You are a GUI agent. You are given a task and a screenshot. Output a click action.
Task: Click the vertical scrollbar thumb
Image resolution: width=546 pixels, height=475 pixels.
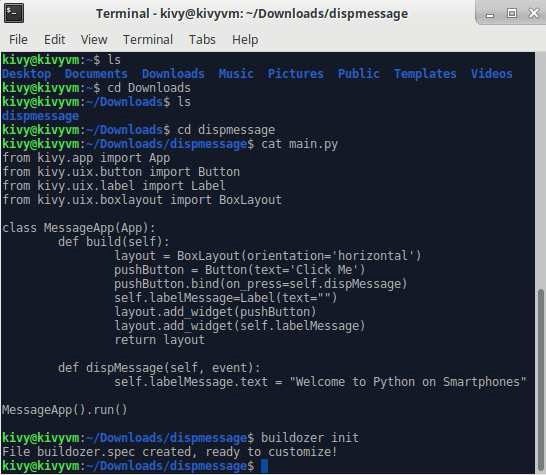(x=541, y=380)
